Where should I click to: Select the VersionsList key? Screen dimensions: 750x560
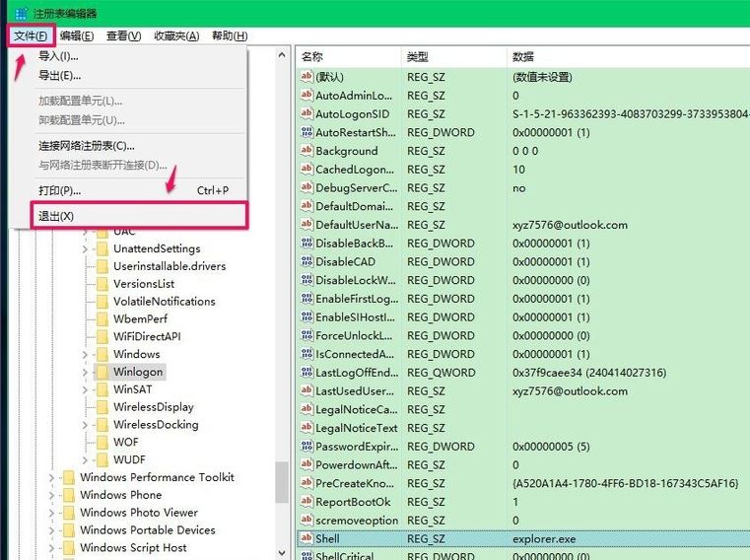pos(144,284)
